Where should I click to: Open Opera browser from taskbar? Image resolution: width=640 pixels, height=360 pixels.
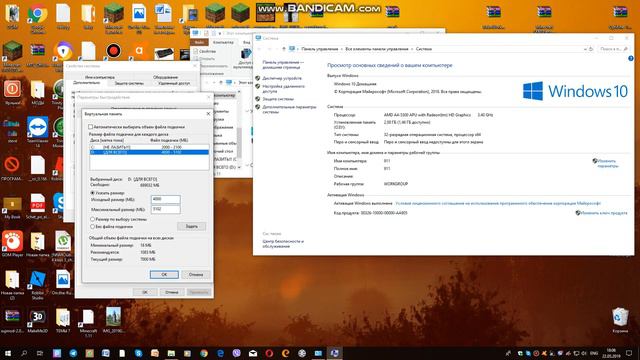point(269,353)
